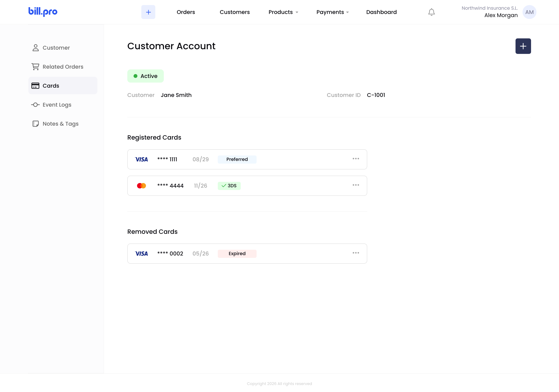Click the Active status badge
This screenshot has height=392, width=559.
pos(146,76)
